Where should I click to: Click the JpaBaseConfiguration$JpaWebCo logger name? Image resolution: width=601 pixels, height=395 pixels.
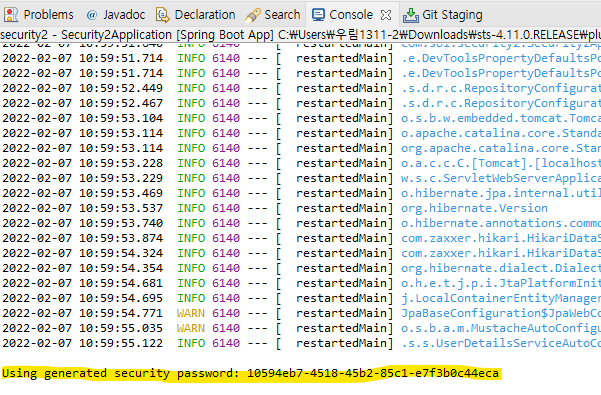[501, 313]
